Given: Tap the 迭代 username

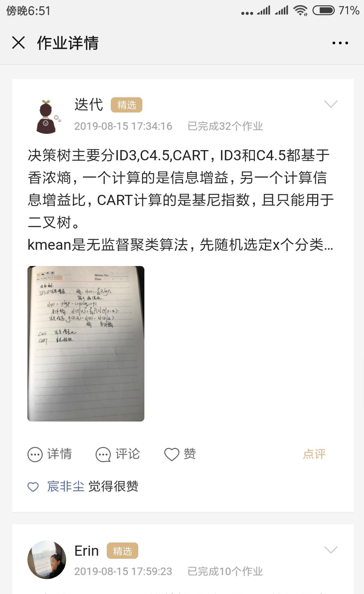Looking at the screenshot, I should [88, 104].
